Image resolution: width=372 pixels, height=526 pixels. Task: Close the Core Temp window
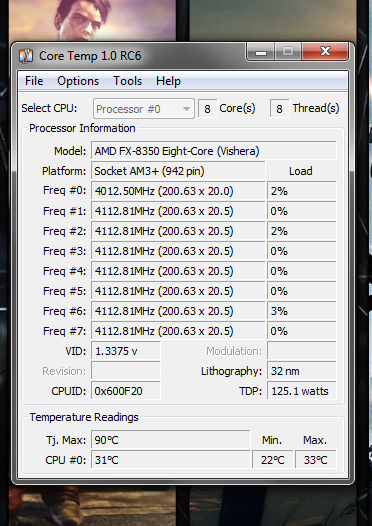325,52
